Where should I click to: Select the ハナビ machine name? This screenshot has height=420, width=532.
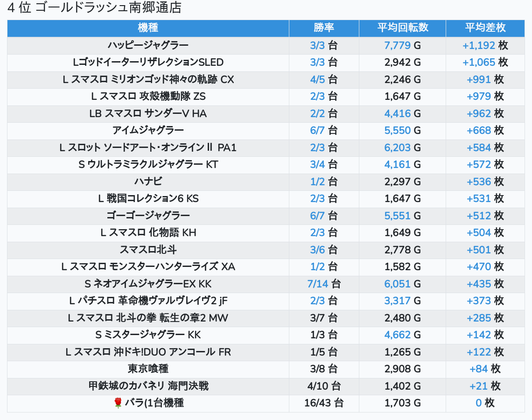pos(148,182)
